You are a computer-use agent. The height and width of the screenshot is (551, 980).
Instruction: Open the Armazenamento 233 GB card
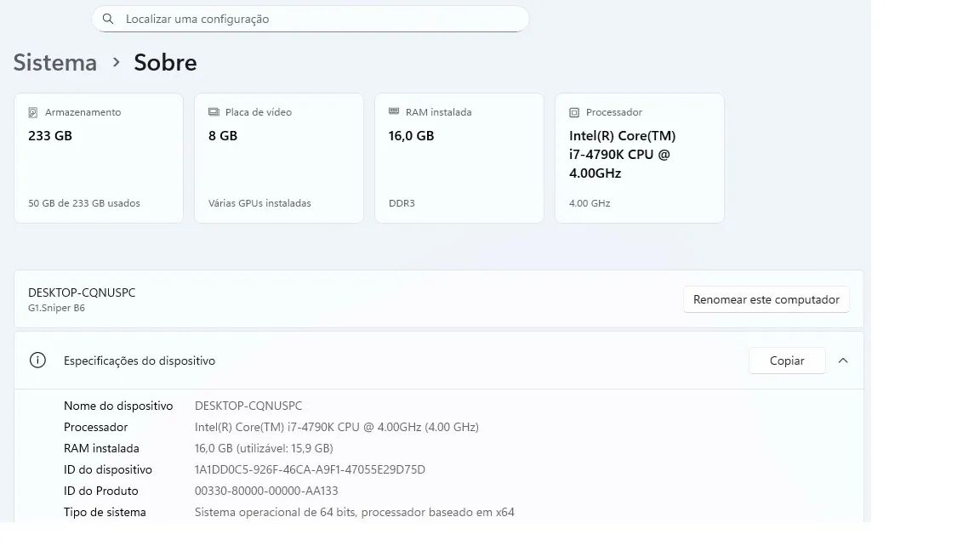99,158
